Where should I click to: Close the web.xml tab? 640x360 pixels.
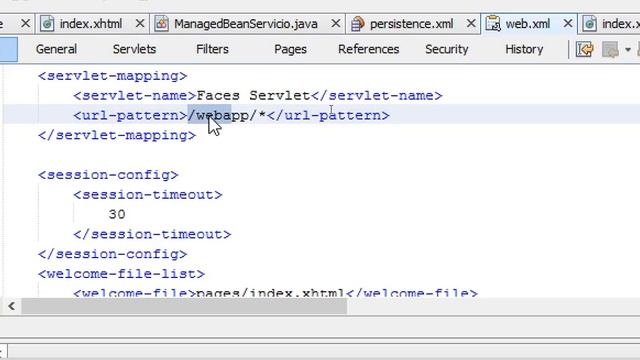point(568,24)
